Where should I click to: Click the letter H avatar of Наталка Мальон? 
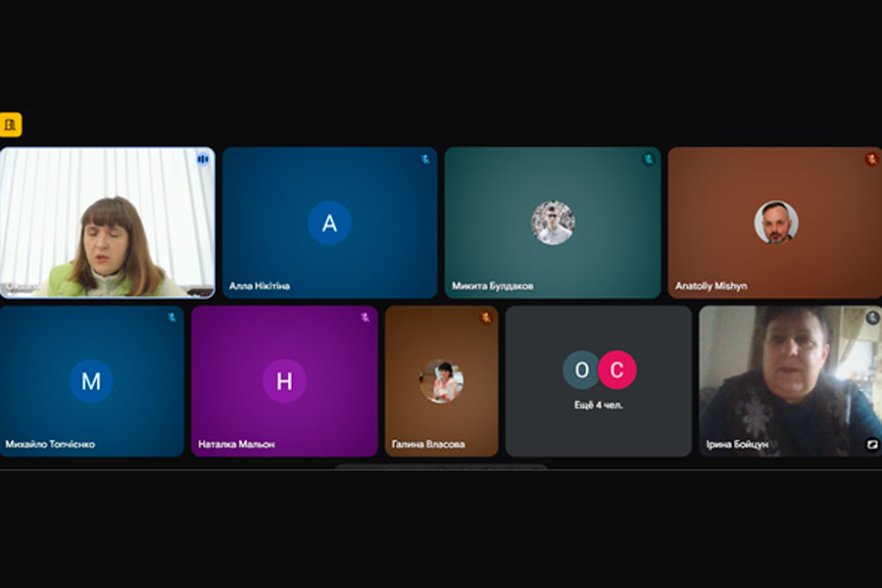click(x=284, y=381)
